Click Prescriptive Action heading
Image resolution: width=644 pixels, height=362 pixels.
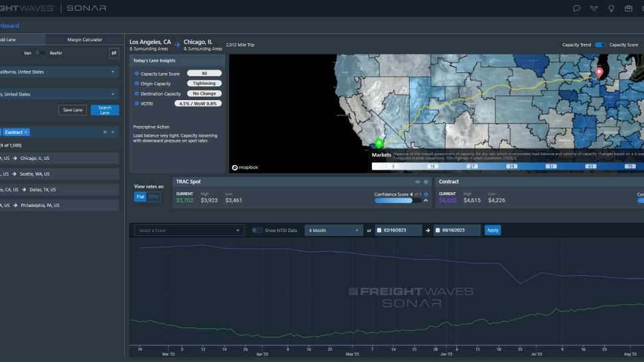pyautogui.click(x=151, y=127)
